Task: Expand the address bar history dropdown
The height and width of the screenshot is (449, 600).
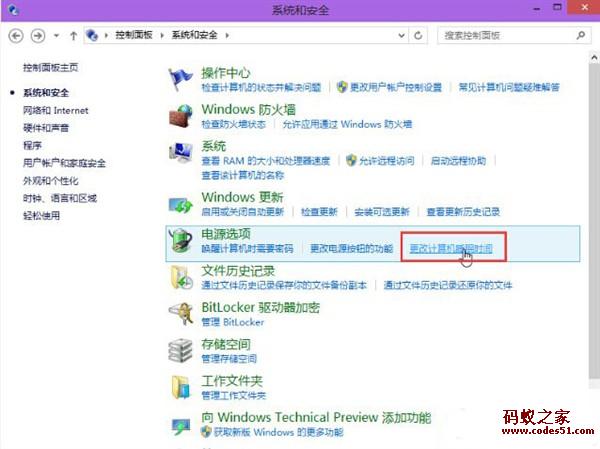Action: pos(401,36)
